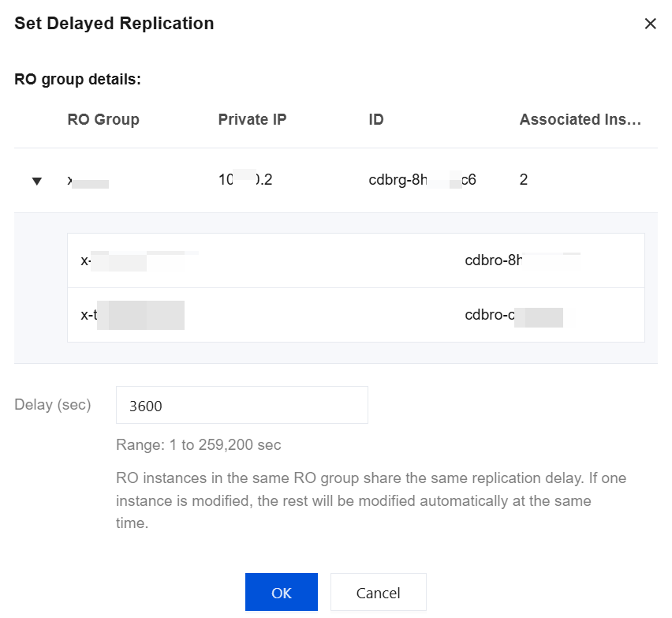Viewport: 672px width, 618px height.
Task: Click the Range: 1 to 259,200 sec hint
Action: 198,445
